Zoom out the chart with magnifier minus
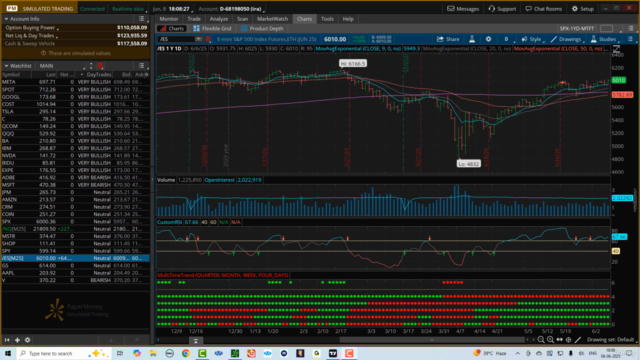Image resolution: width=640 pixels, height=360 pixels. point(541,340)
